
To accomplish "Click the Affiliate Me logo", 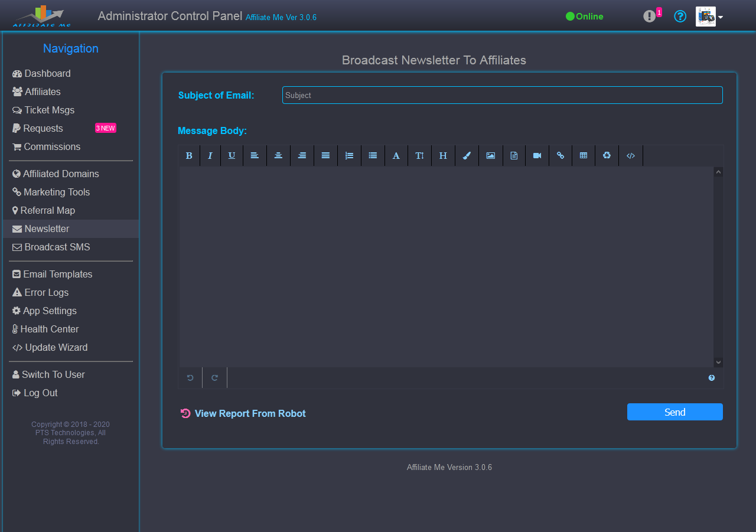I will (41, 16).
